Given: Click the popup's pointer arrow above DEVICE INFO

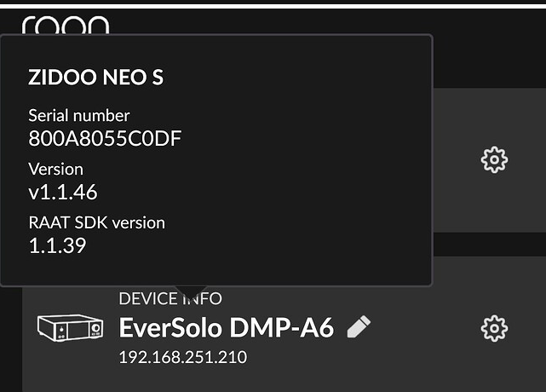Looking at the screenshot, I should click(x=192, y=292).
